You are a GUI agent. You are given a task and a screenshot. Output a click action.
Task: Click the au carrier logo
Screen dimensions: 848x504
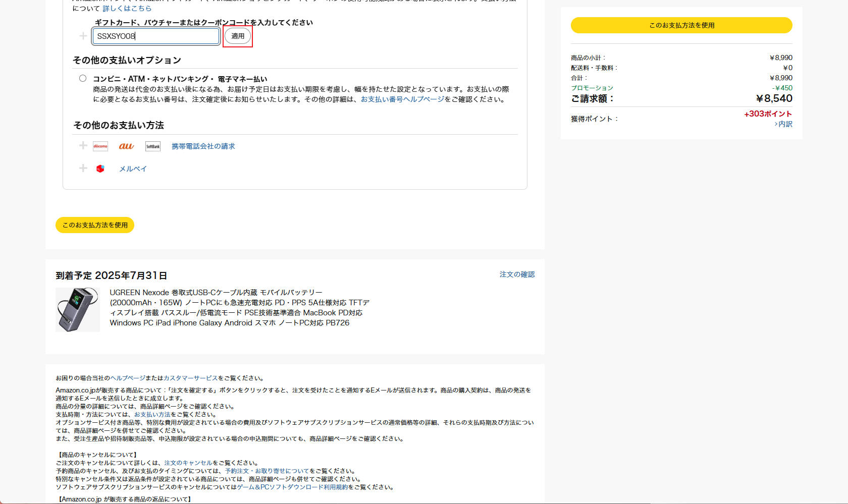126,146
